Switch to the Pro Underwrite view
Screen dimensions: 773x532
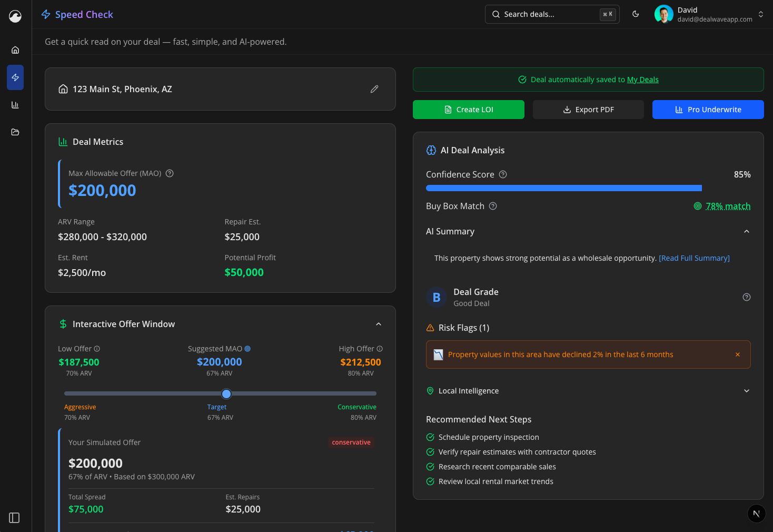[x=708, y=110]
